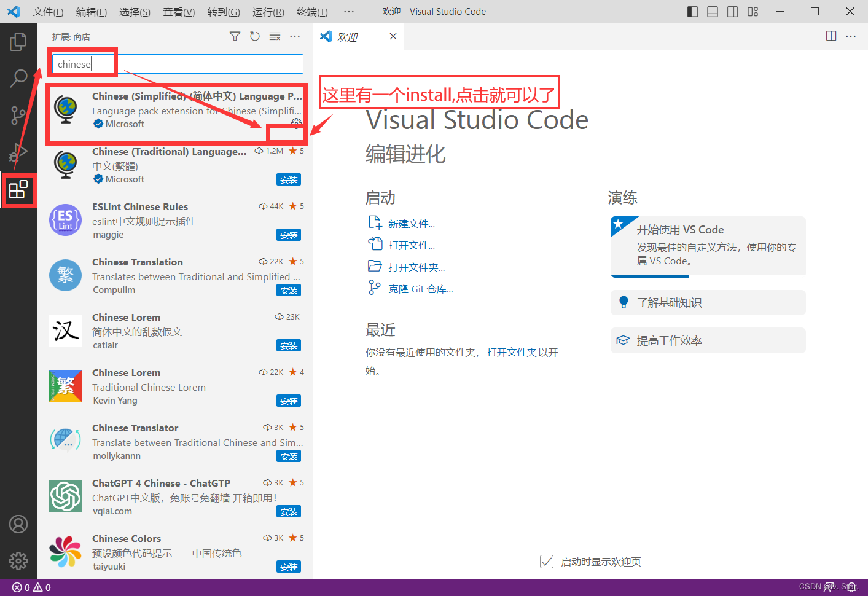Open the 编辑(E) menu
The width and height of the screenshot is (868, 596).
[x=92, y=12]
